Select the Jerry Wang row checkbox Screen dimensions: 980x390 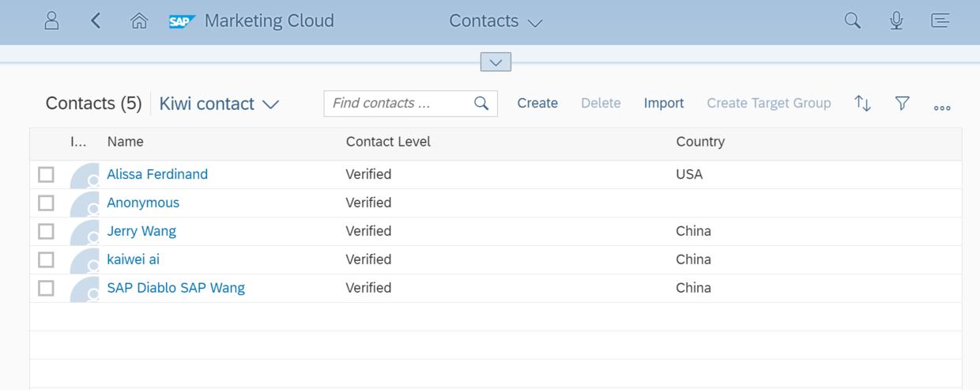point(47,231)
